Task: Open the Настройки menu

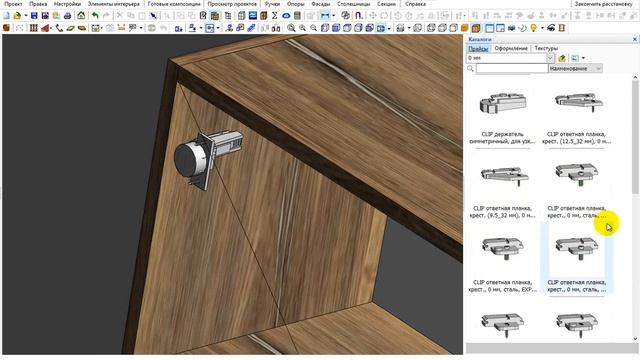Action: pyautogui.click(x=67, y=4)
